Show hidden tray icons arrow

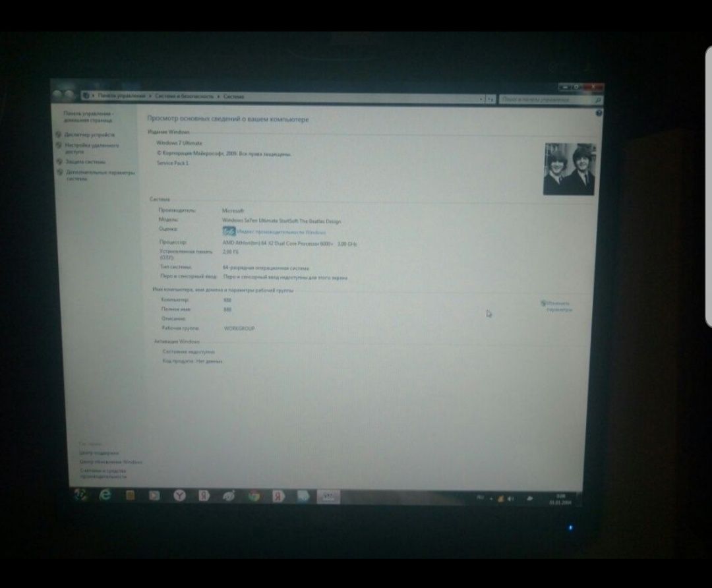pos(491,498)
